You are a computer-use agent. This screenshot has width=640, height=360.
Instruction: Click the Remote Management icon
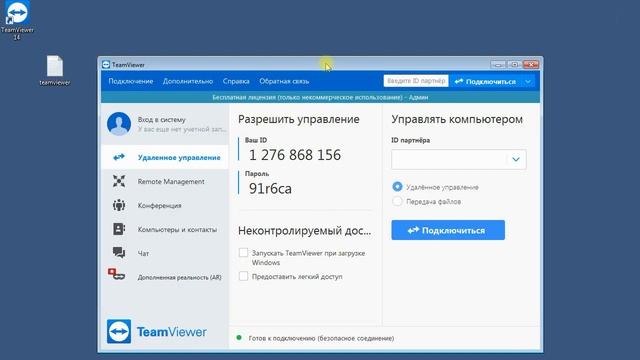pos(119,181)
